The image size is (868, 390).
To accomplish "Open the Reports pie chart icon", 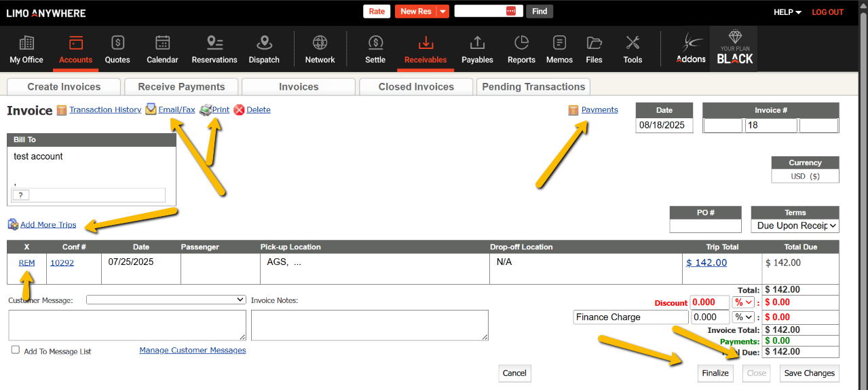I will point(521,43).
